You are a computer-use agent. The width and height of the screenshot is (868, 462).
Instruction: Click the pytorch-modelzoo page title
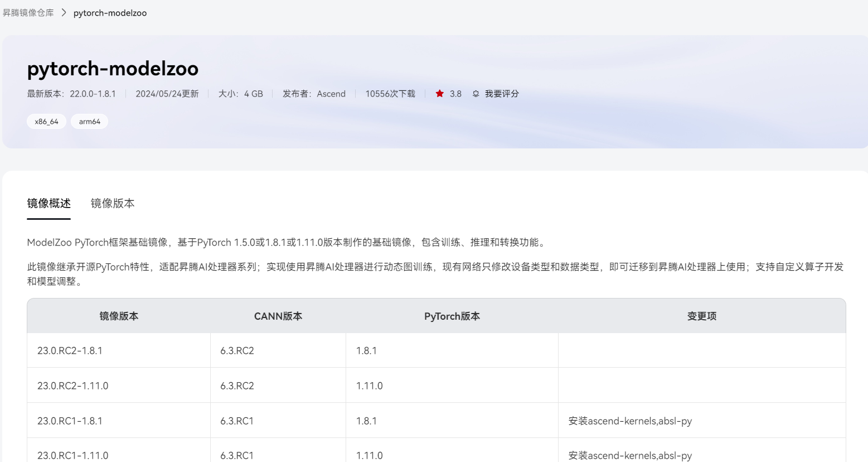coord(113,69)
